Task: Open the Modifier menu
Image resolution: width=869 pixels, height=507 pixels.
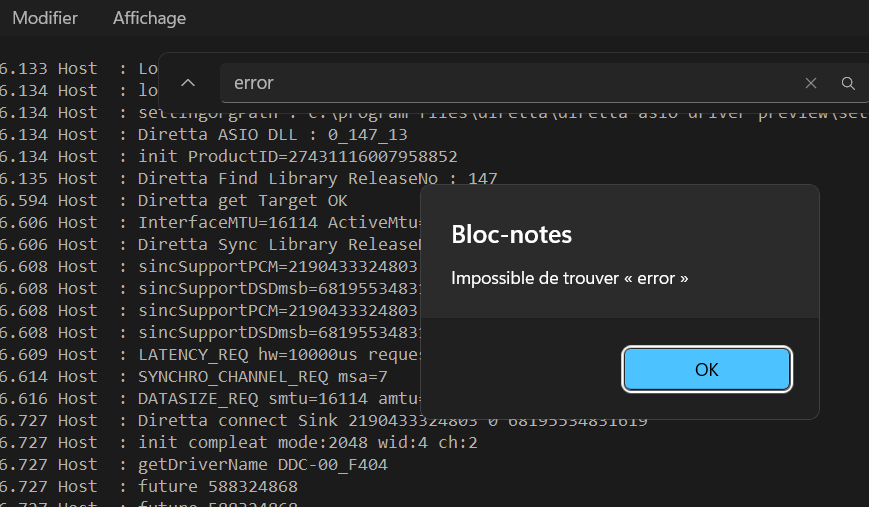Action: (x=45, y=18)
